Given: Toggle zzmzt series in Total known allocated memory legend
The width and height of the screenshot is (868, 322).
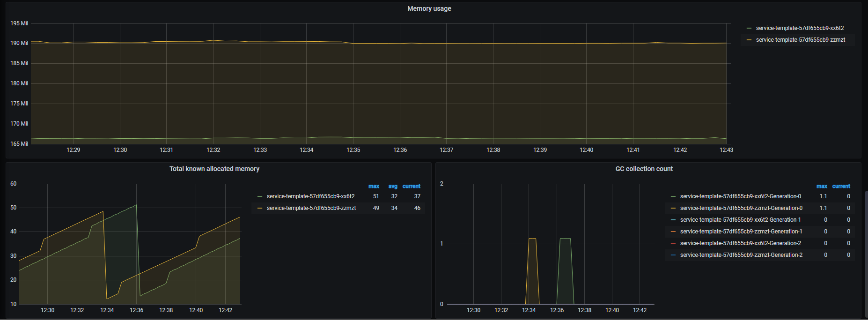Looking at the screenshot, I should [x=311, y=208].
